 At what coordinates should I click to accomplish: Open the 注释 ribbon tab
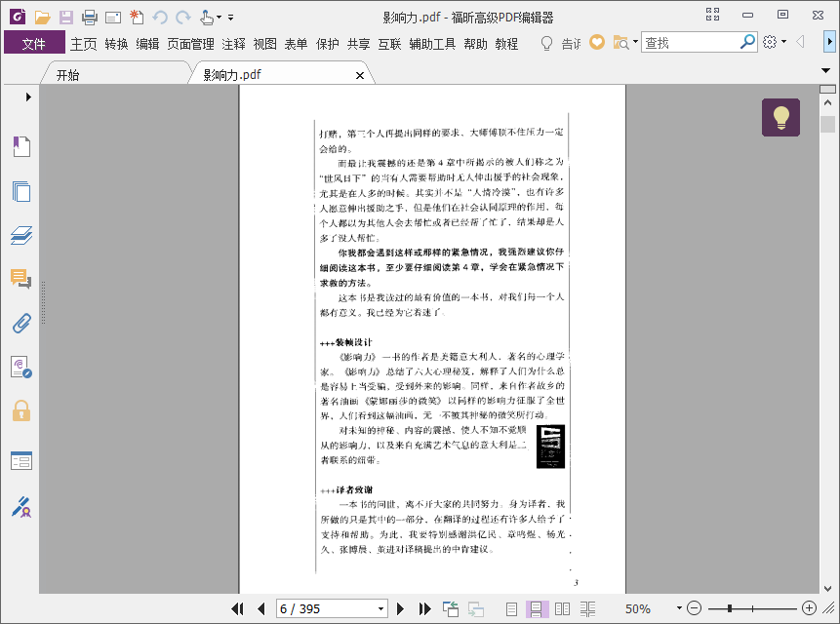click(x=233, y=43)
